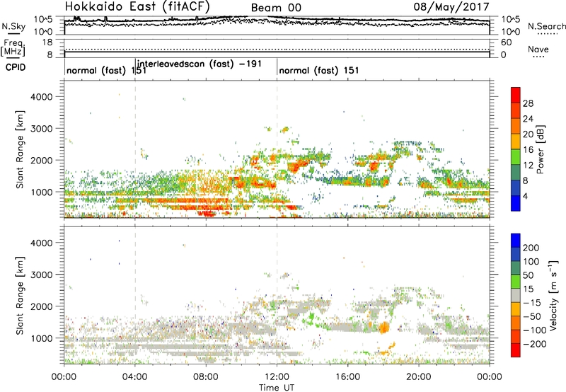
Task: Click the 'Hokkaido East (fitACF)' title
Action: coord(137,6)
